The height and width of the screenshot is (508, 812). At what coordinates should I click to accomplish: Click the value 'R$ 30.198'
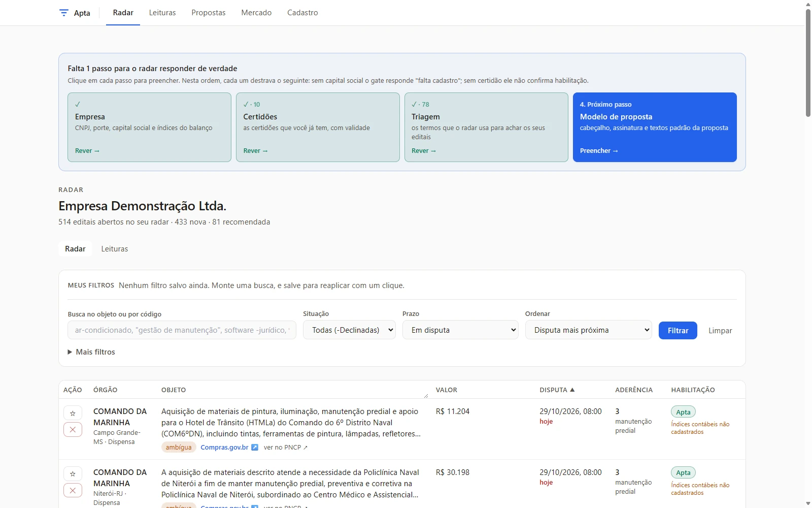(x=453, y=472)
